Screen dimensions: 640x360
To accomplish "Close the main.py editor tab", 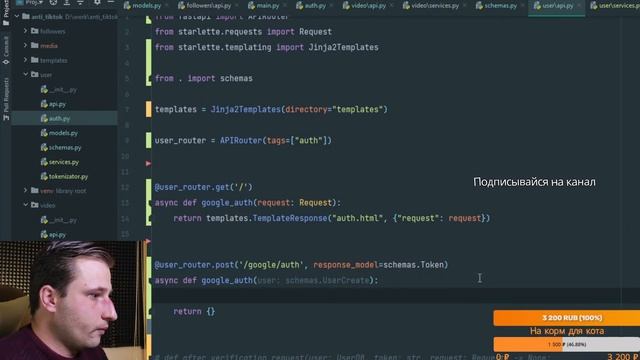I will pos(284,6).
